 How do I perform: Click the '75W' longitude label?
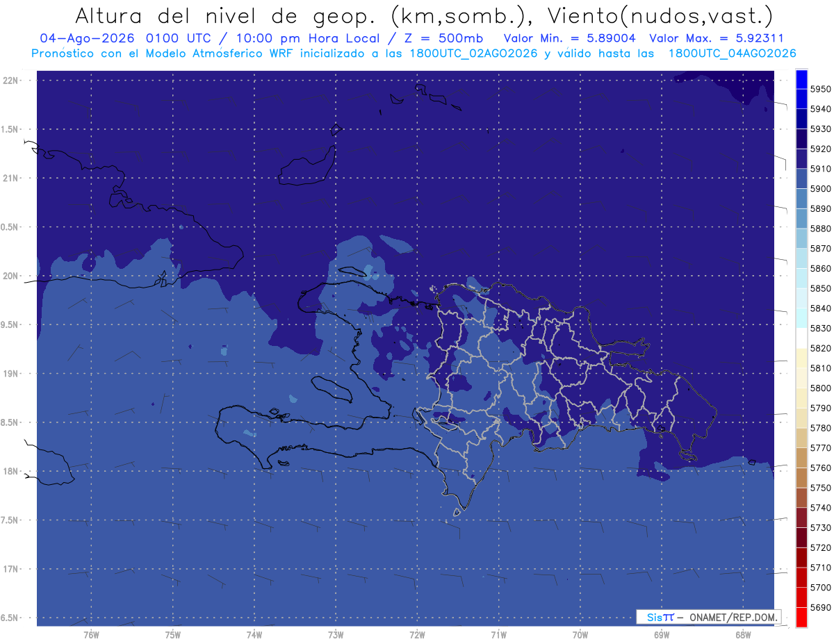(x=172, y=634)
